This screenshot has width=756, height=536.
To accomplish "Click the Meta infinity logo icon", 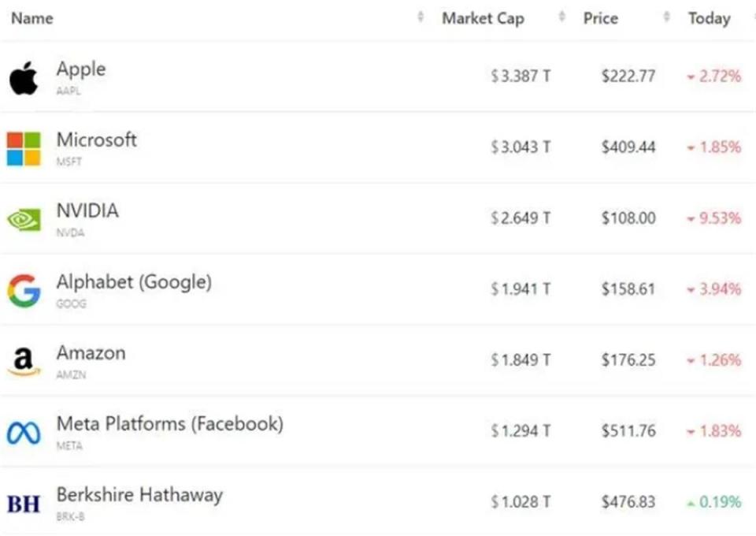I will [24, 432].
